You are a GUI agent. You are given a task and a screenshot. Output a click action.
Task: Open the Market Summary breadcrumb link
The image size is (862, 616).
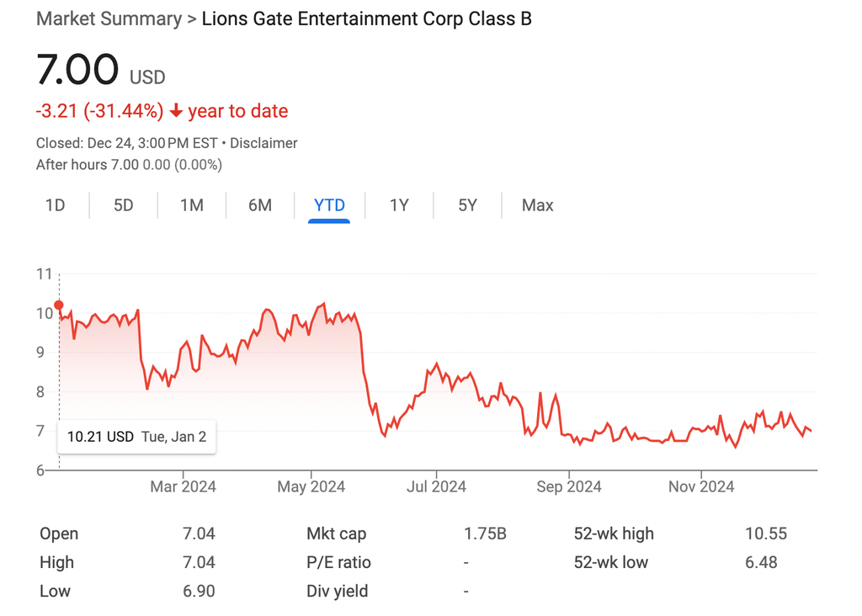(109, 19)
